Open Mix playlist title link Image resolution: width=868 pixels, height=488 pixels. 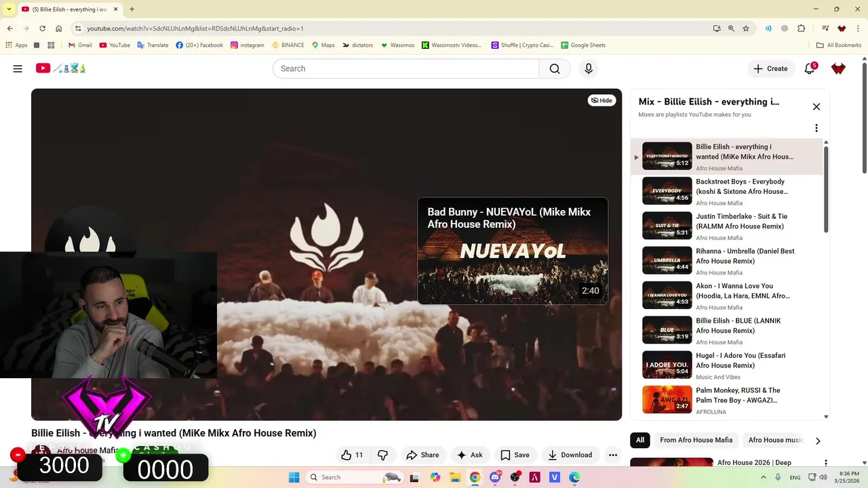click(x=709, y=102)
